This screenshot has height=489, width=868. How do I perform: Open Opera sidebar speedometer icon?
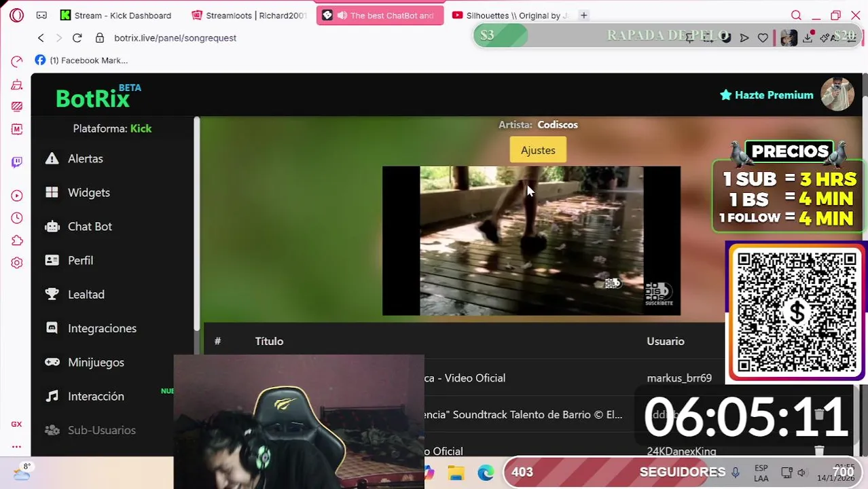click(x=17, y=62)
